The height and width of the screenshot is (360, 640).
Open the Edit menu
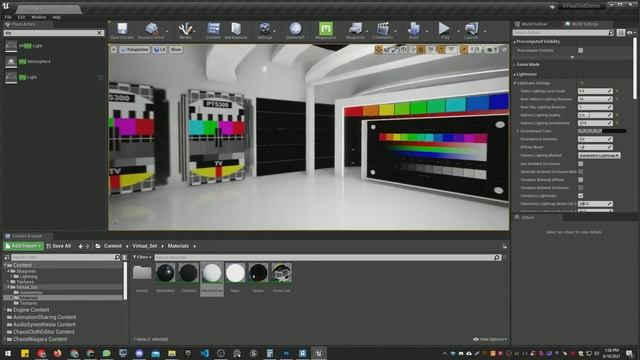click(21, 17)
